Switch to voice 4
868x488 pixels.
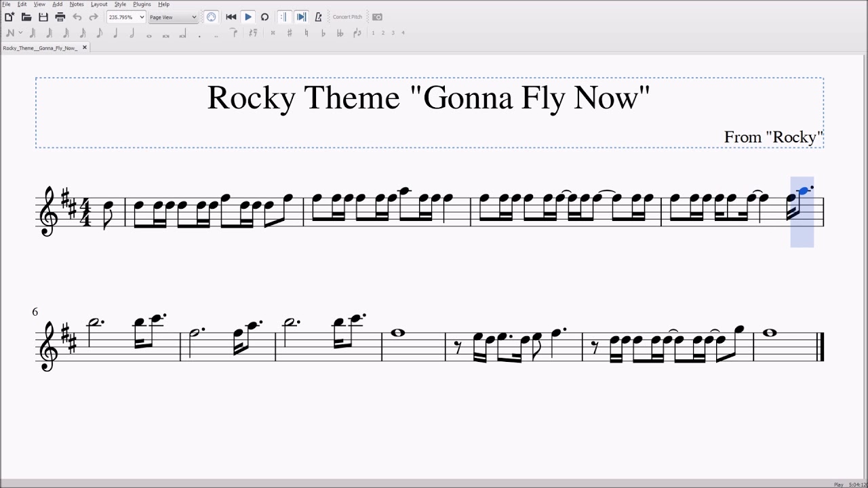(403, 33)
